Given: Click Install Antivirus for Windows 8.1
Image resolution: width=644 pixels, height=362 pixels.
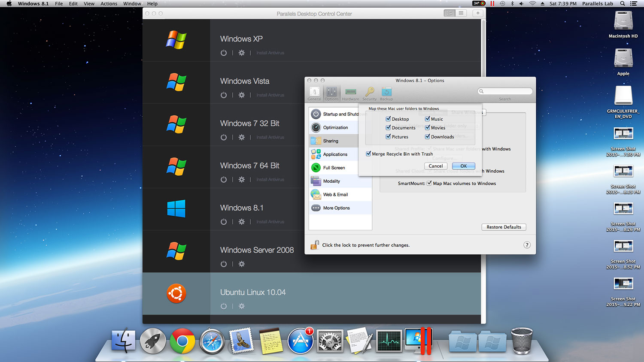Looking at the screenshot, I should coord(270,222).
